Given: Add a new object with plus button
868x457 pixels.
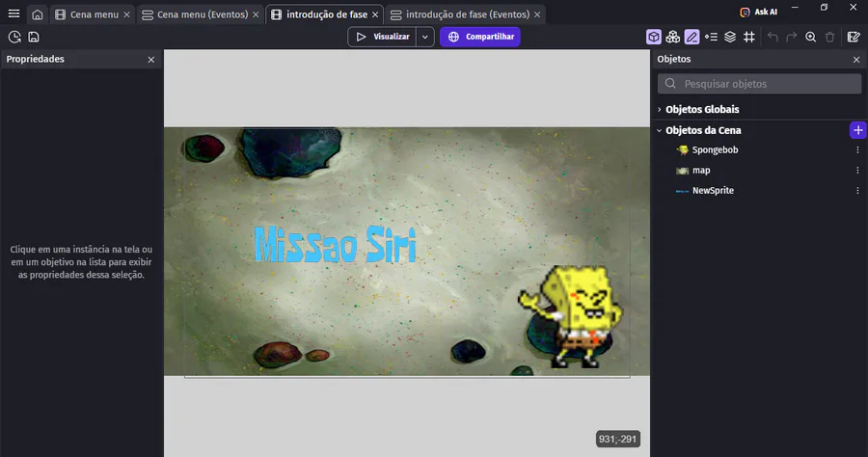Looking at the screenshot, I should point(858,130).
